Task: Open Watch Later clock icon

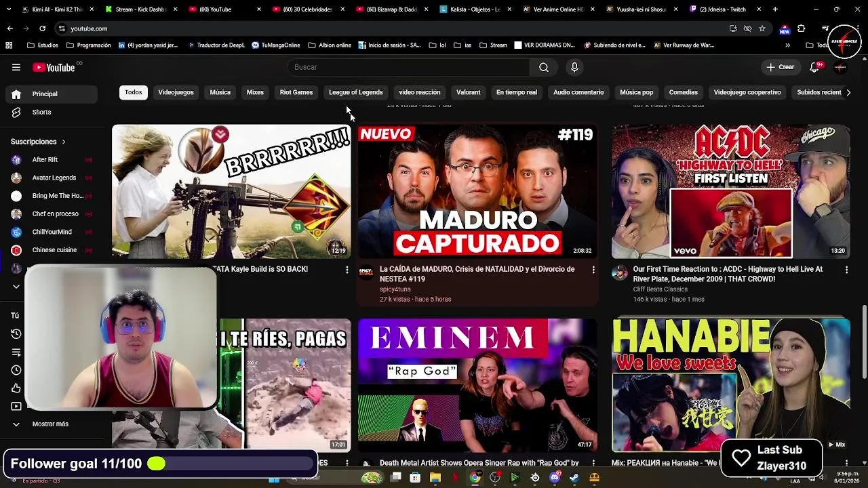Action: 16,370
